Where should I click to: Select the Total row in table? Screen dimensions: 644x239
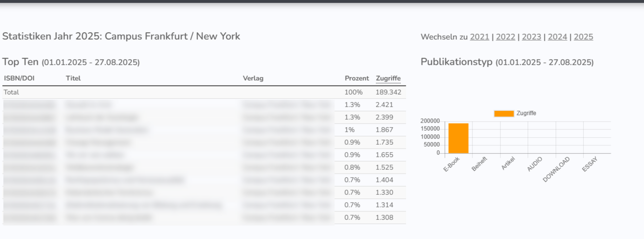[x=204, y=92]
